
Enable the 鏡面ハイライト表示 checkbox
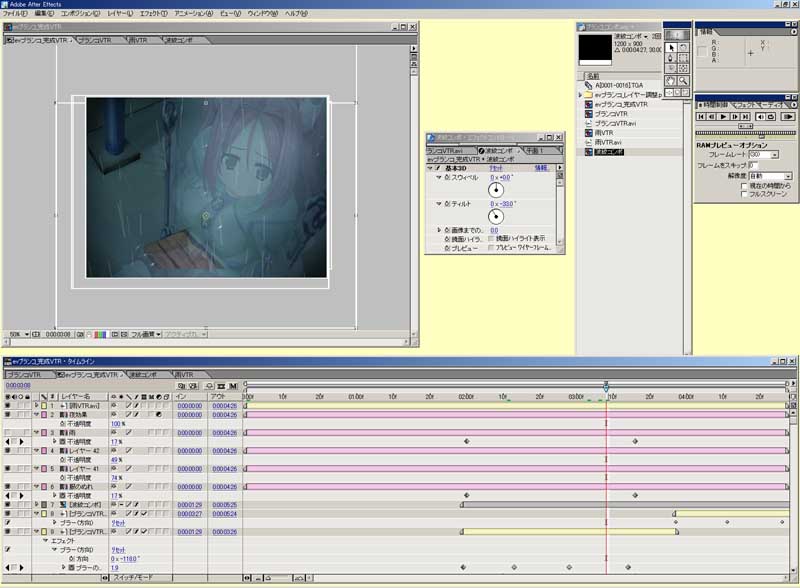pyautogui.click(x=491, y=238)
